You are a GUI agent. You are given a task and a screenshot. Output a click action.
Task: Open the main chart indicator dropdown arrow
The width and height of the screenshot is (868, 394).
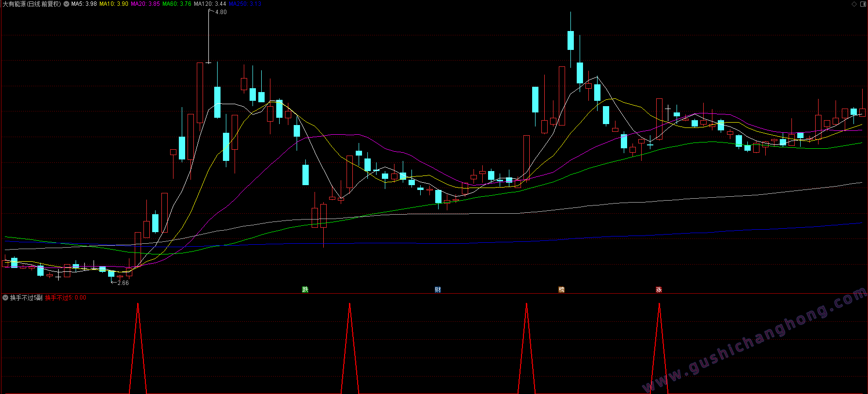(x=66, y=4)
